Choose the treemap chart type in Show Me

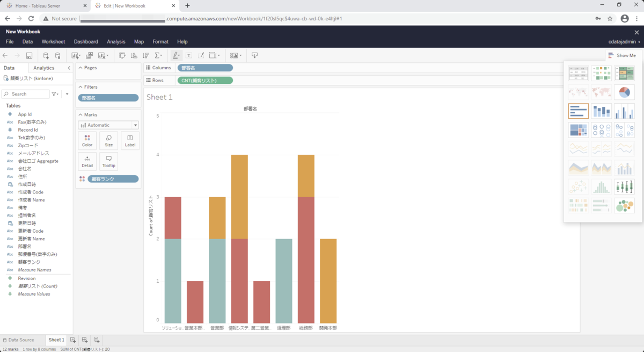(x=578, y=130)
